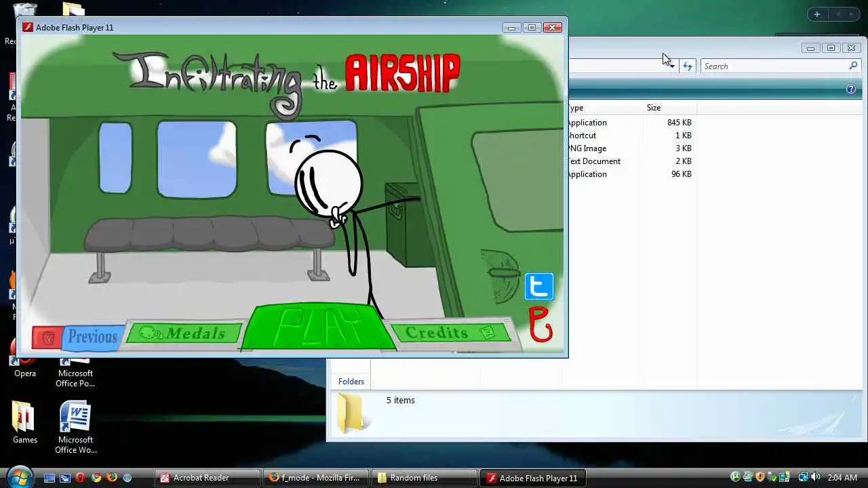
Task: Click the 2:04 AM system clock
Action: (x=842, y=478)
